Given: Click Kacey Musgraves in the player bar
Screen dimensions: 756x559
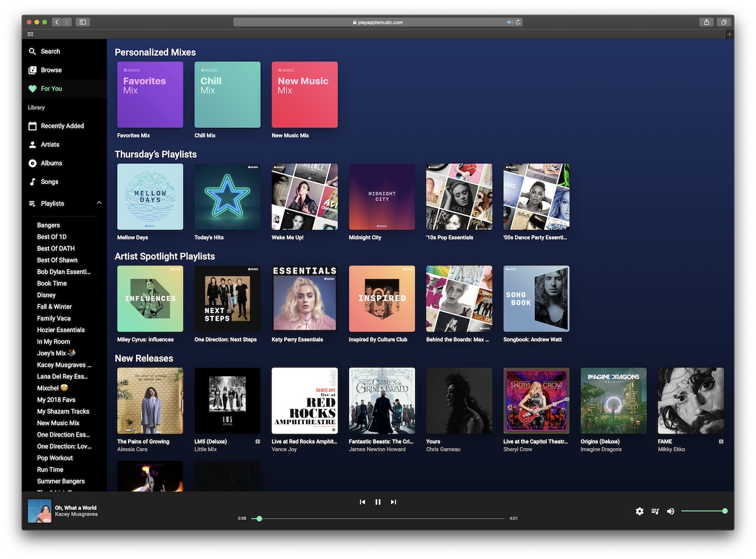Looking at the screenshot, I should [76, 514].
